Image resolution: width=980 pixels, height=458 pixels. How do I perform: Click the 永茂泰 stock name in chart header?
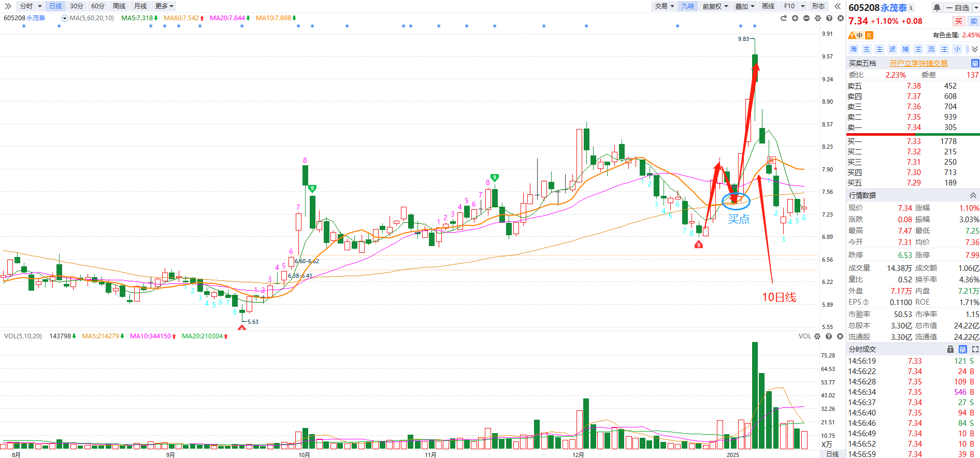(36, 18)
